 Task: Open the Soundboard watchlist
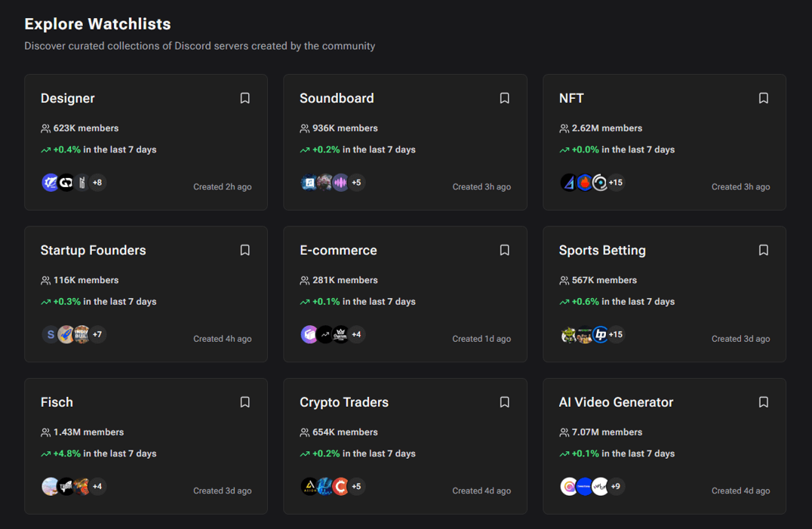[x=337, y=98]
